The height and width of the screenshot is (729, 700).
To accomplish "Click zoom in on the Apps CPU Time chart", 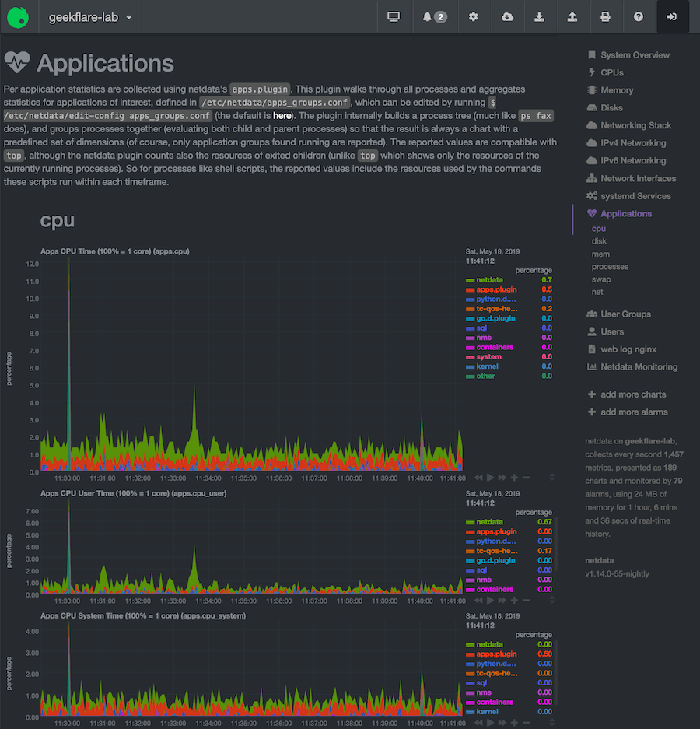I will click(514, 476).
